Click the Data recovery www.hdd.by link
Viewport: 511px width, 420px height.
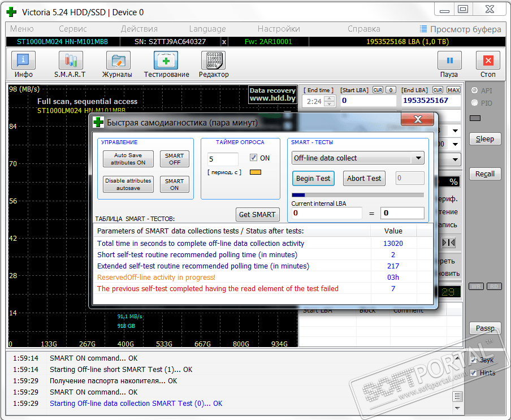click(x=273, y=94)
